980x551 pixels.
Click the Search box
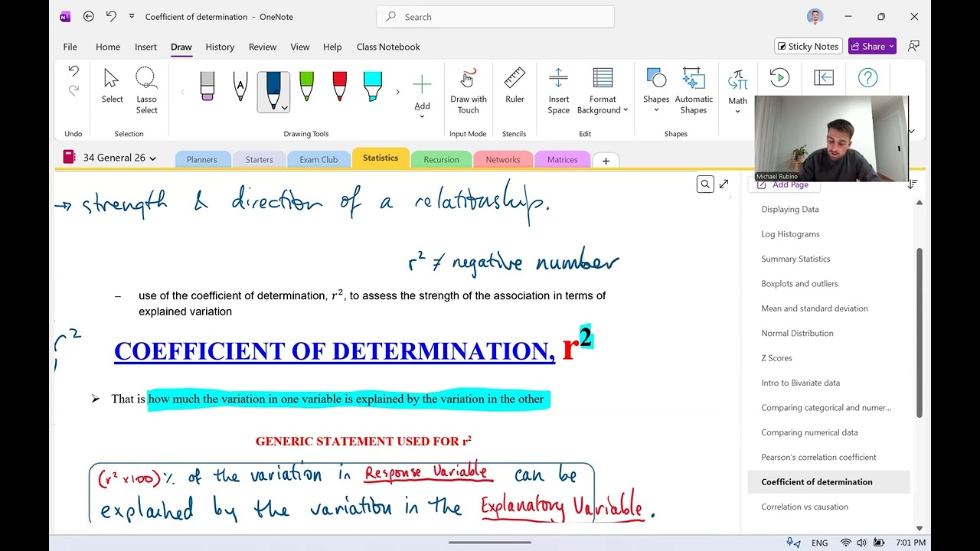click(x=495, y=16)
